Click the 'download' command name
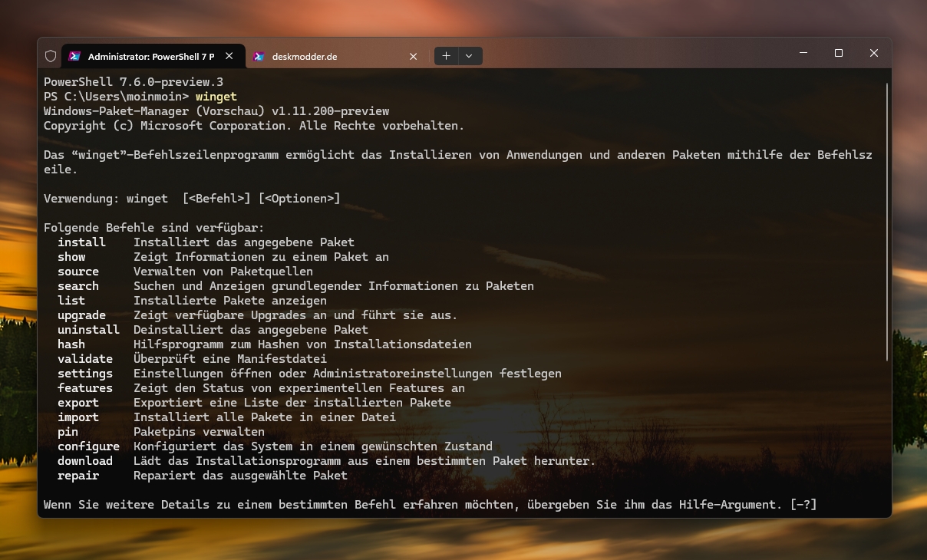927x560 pixels. click(x=85, y=461)
